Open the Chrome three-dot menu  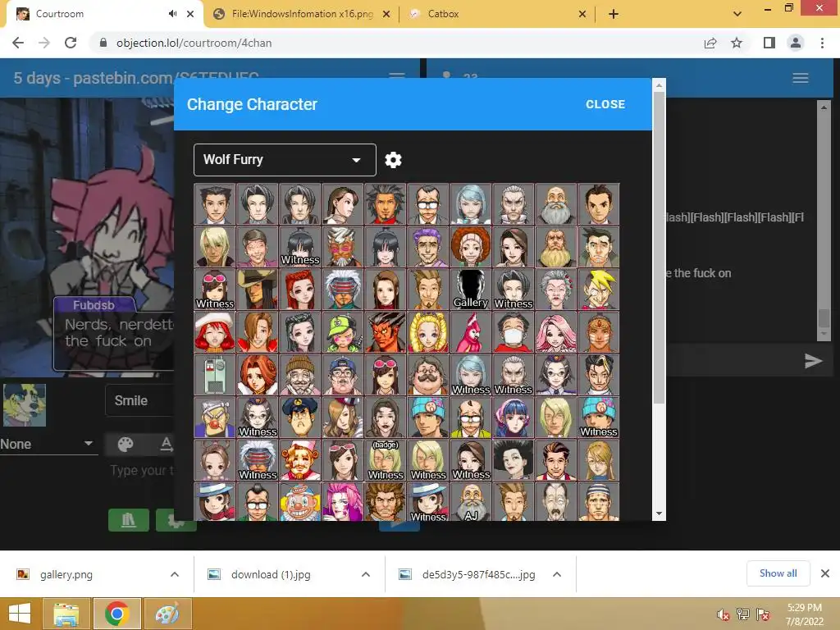click(x=822, y=43)
